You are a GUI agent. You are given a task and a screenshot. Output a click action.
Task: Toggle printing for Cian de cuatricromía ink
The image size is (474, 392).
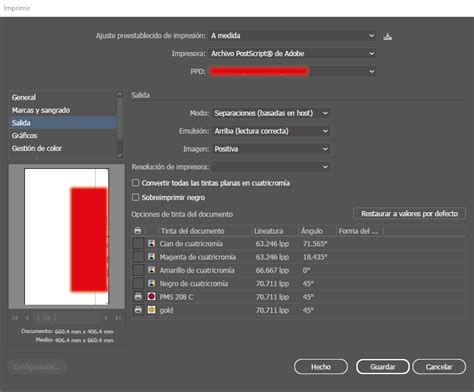(138, 243)
